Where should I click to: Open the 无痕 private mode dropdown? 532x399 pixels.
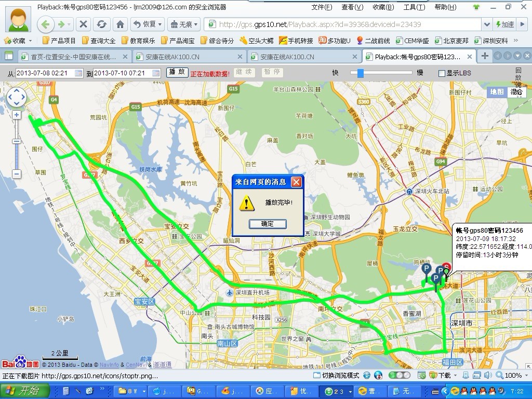[x=184, y=24]
